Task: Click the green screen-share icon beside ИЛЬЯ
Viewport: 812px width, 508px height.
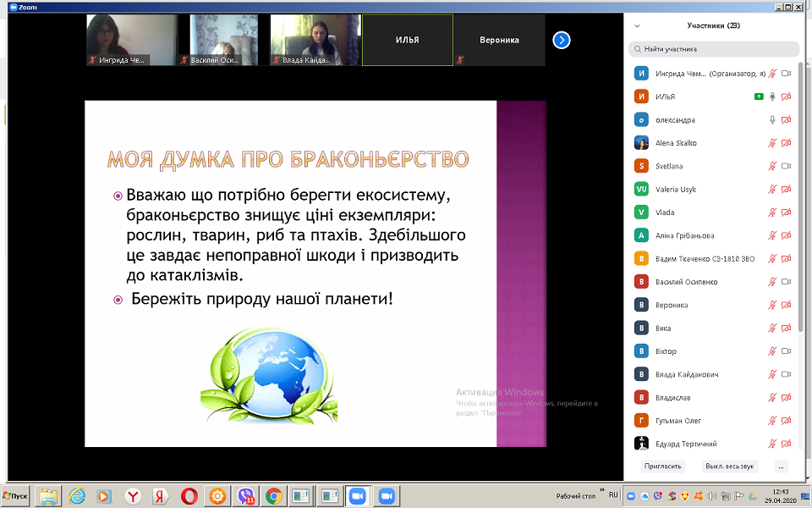Action: (759, 97)
